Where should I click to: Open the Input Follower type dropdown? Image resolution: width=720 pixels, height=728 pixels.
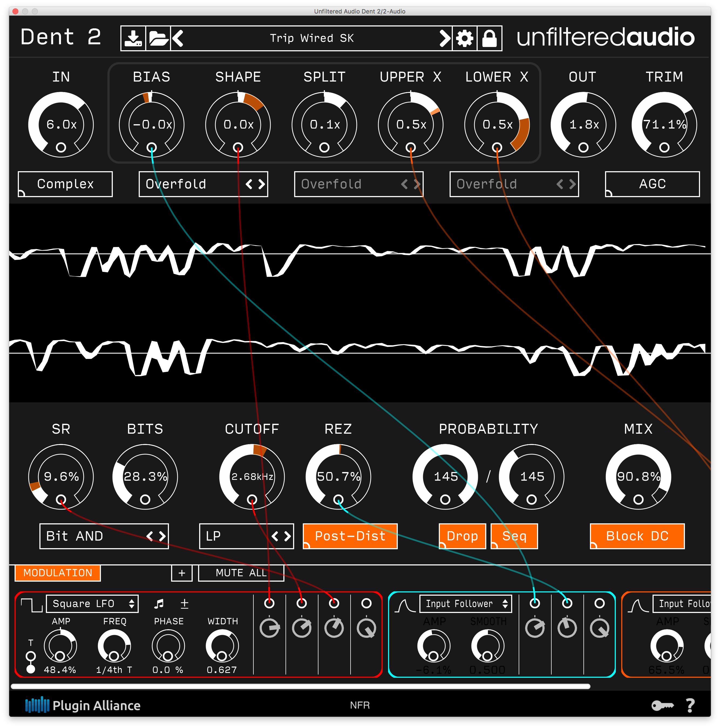[466, 603]
